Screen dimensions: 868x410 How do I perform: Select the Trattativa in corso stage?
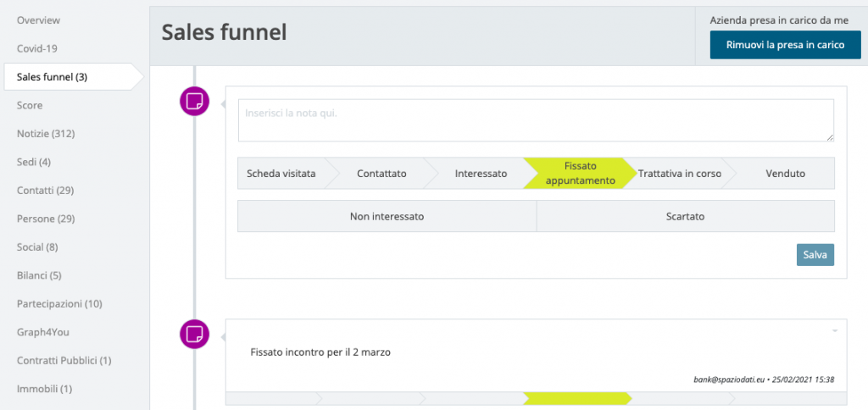click(x=679, y=174)
